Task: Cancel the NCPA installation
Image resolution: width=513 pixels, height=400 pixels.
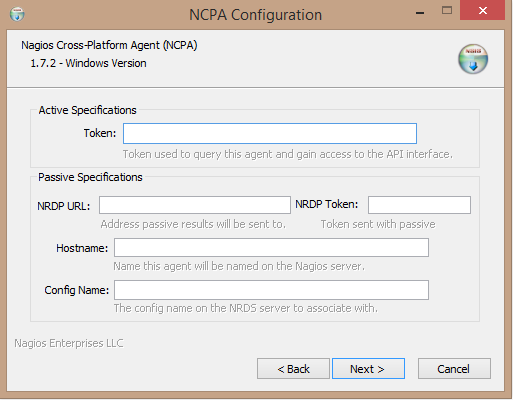Action: pos(454,369)
